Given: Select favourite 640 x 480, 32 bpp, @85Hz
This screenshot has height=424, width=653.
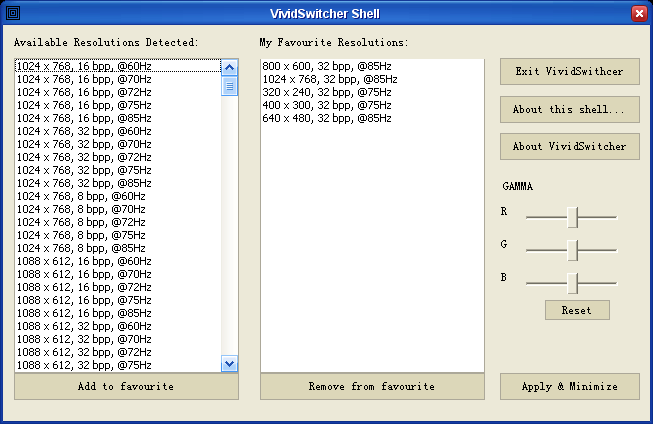Looking at the screenshot, I should point(372,118).
